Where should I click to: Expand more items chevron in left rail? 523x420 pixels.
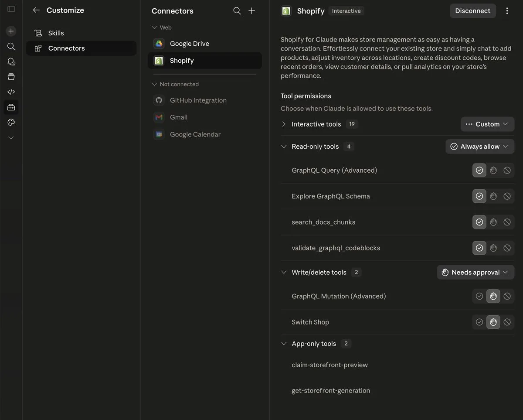coord(11,138)
